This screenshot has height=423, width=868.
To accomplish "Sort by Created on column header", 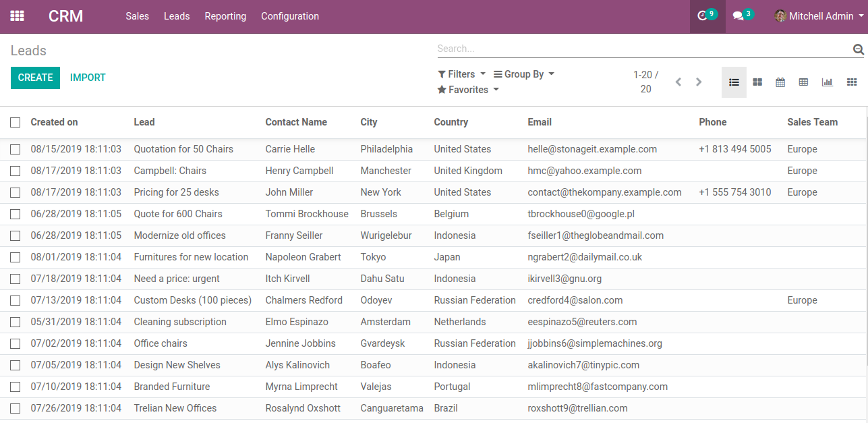I will [54, 122].
